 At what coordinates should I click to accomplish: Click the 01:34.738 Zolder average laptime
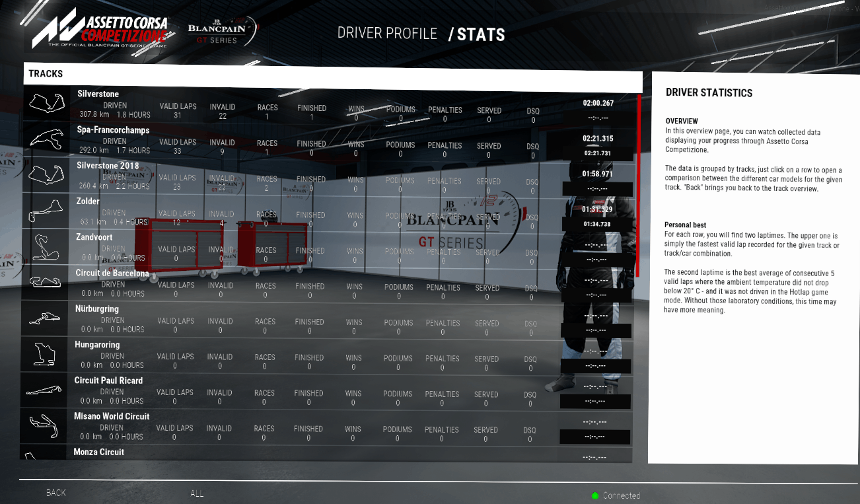coord(596,225)
